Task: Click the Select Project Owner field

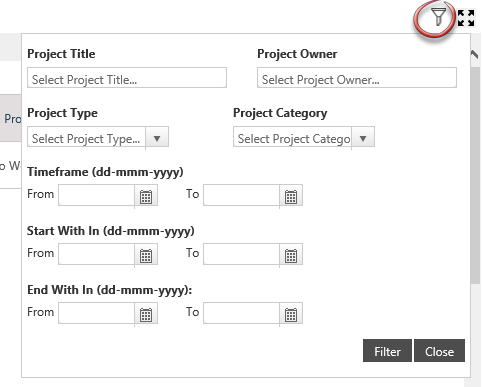Action: click(357, 78)
